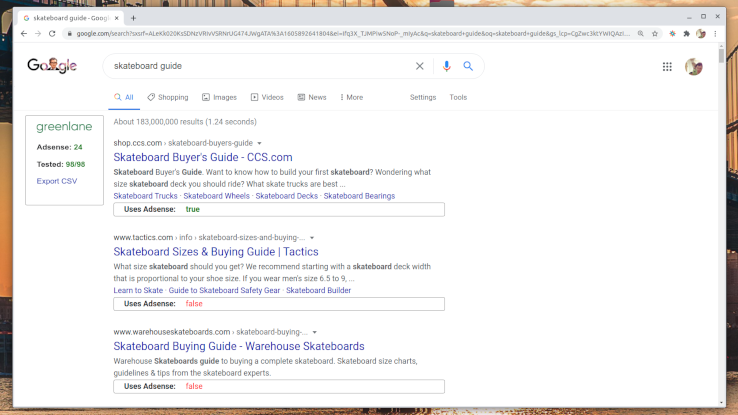
Task: Clear the search box text
Action: pos(419,66)
